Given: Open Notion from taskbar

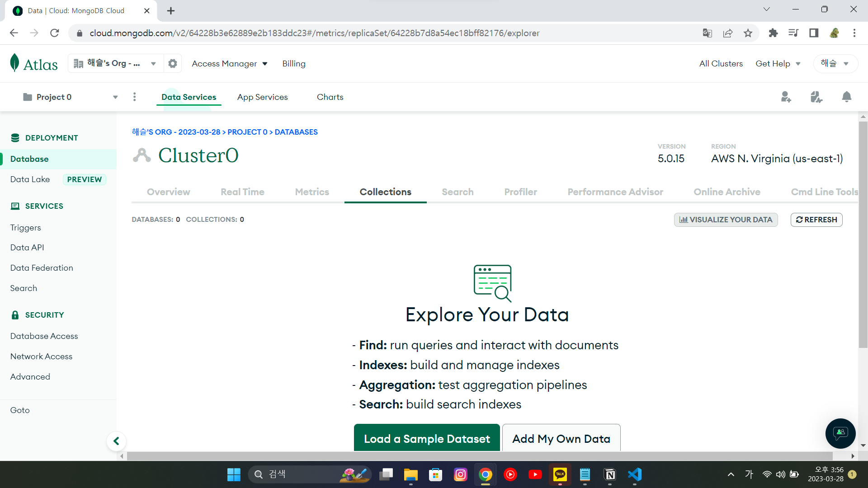Looking at the screenshot, I should 610,474.
